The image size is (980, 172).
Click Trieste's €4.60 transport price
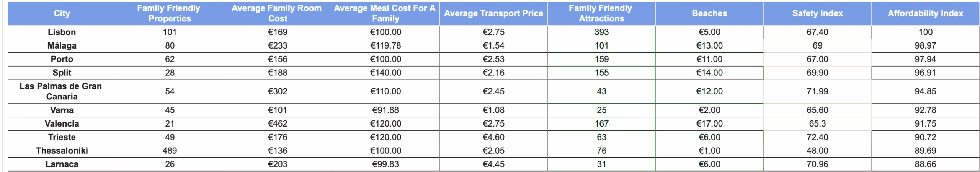click(493, 137)
